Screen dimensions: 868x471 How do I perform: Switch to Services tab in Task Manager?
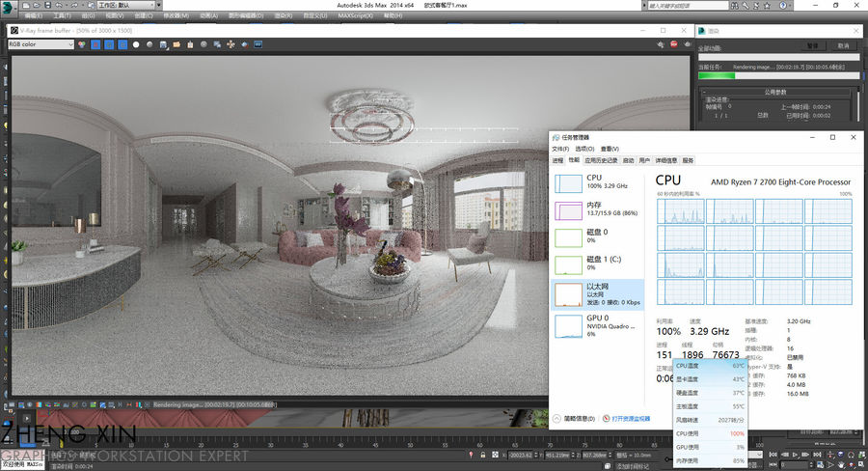(x=688, y=160)
